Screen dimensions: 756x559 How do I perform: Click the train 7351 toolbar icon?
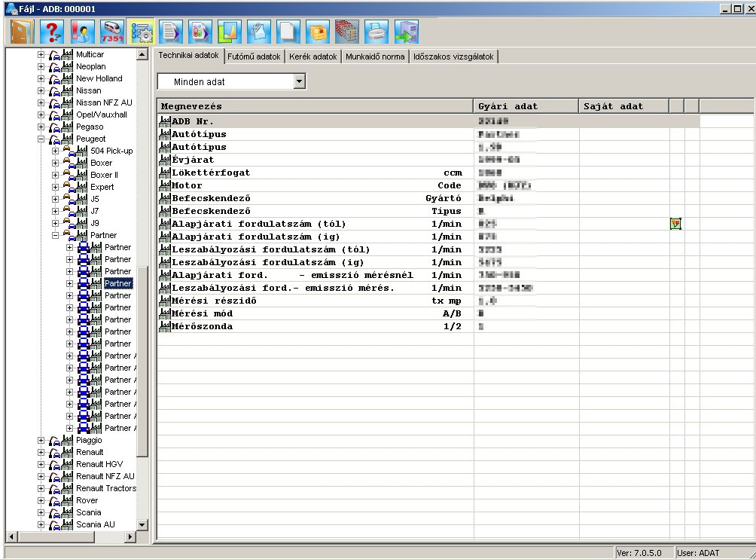pos(111,32)
